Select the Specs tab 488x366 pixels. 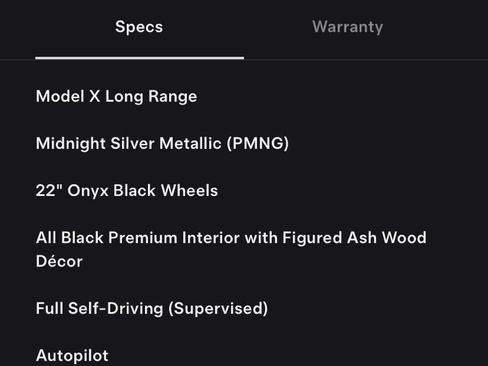(139, 27)
